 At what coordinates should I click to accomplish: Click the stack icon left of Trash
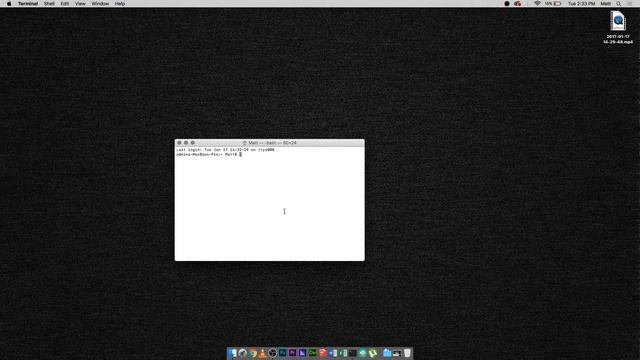point(397,353)
